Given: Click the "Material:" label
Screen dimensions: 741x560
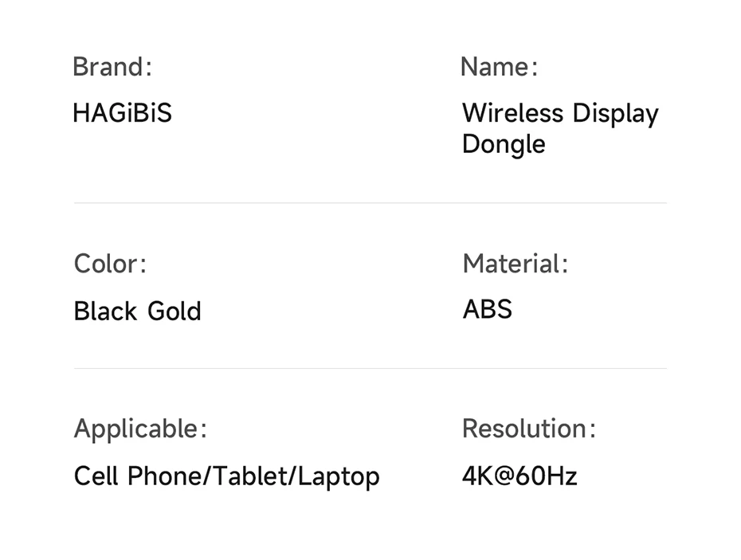Looking at the screenshot, I should coord(516,264).
